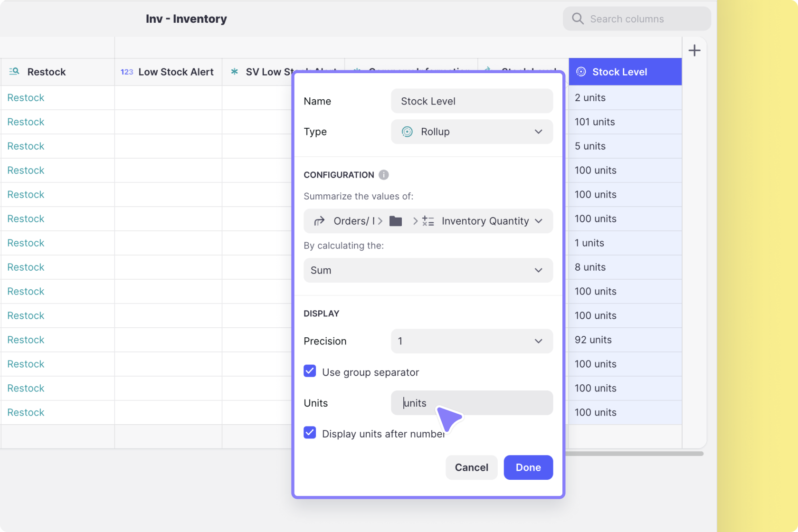Viewport: 798px width, 532px height.
Task: Open the Type dropdown showing Rollup
Action: click(x=472, y=132)
